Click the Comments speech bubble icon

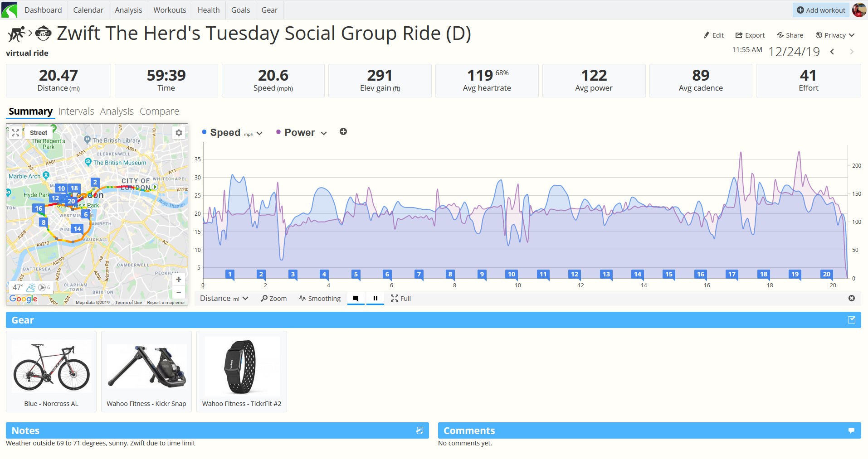pyautogui.click(x=851, y=430)
